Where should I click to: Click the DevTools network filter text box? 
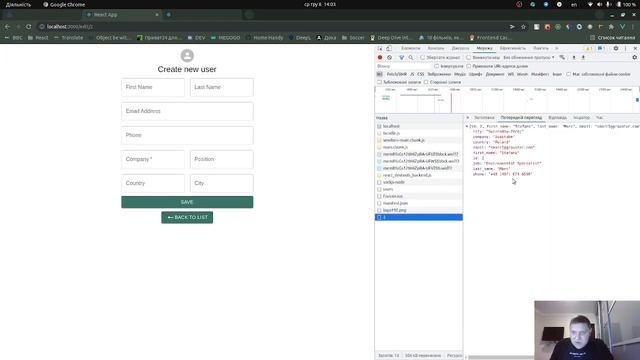(403, 66)
